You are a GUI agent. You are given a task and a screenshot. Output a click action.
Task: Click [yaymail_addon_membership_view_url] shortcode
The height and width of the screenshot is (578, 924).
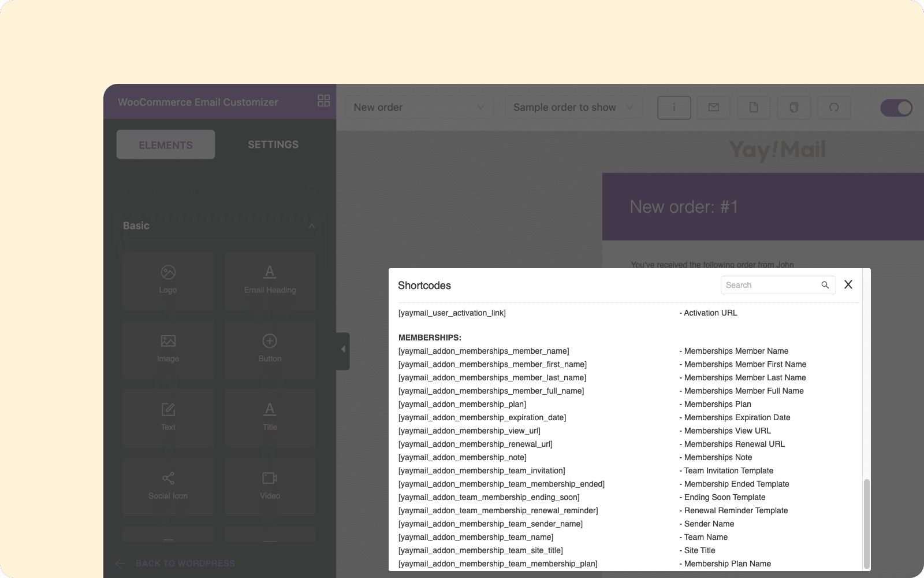click(x=470, y=431)
